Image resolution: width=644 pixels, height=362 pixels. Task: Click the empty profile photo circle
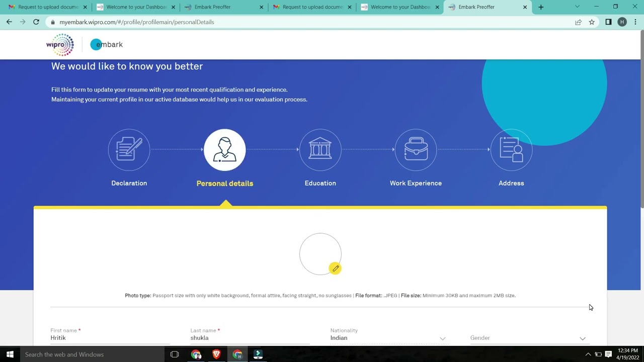point(320,253)
